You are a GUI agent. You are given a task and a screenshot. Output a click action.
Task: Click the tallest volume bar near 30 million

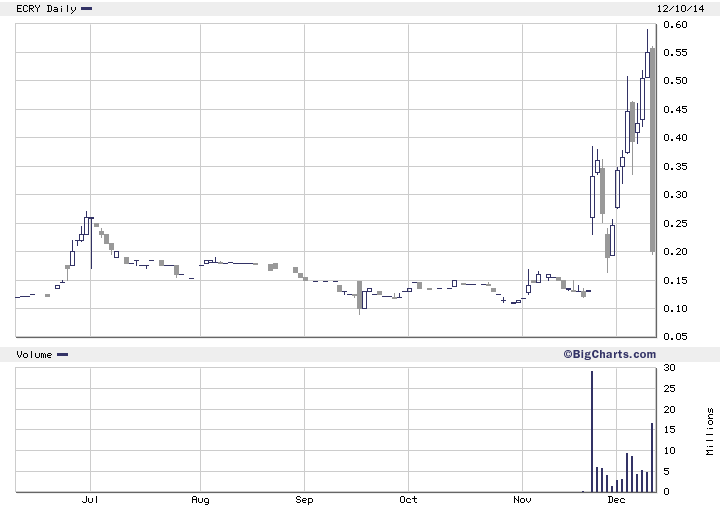click(x=592, y=432)
